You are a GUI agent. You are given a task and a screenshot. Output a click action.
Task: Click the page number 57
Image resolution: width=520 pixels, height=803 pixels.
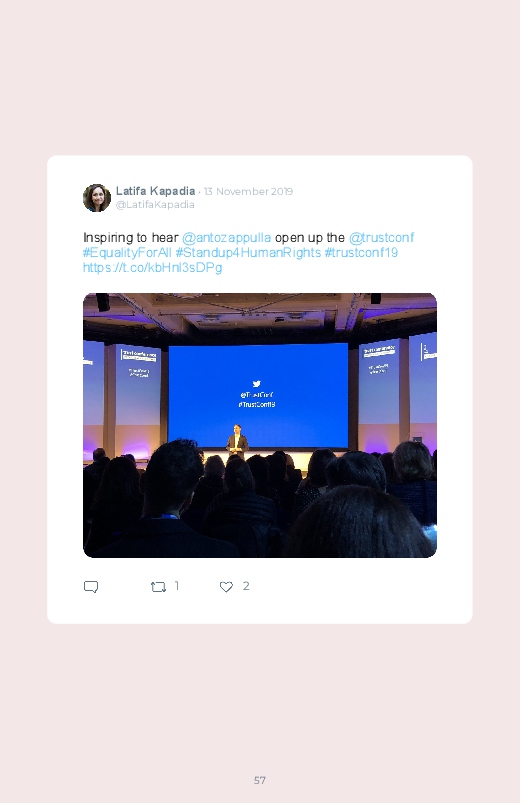click(260, 780)
